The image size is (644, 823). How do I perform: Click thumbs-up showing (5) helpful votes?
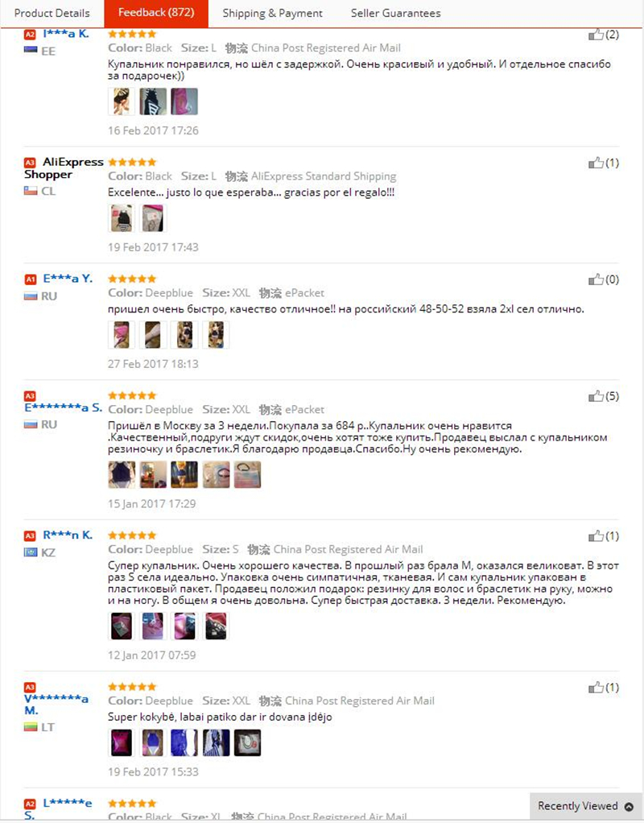click(596, 395)
